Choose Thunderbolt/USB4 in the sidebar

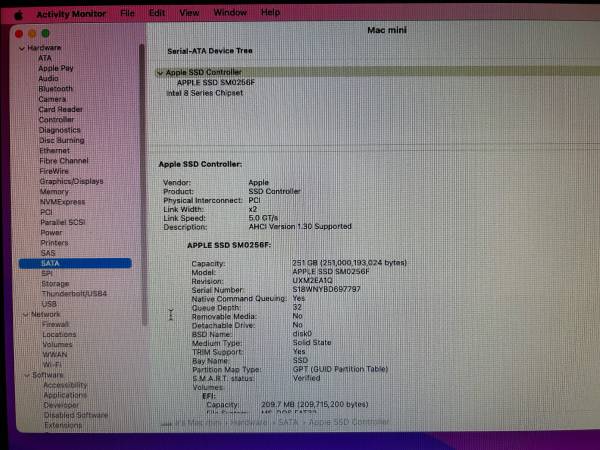tap(73, 293)
